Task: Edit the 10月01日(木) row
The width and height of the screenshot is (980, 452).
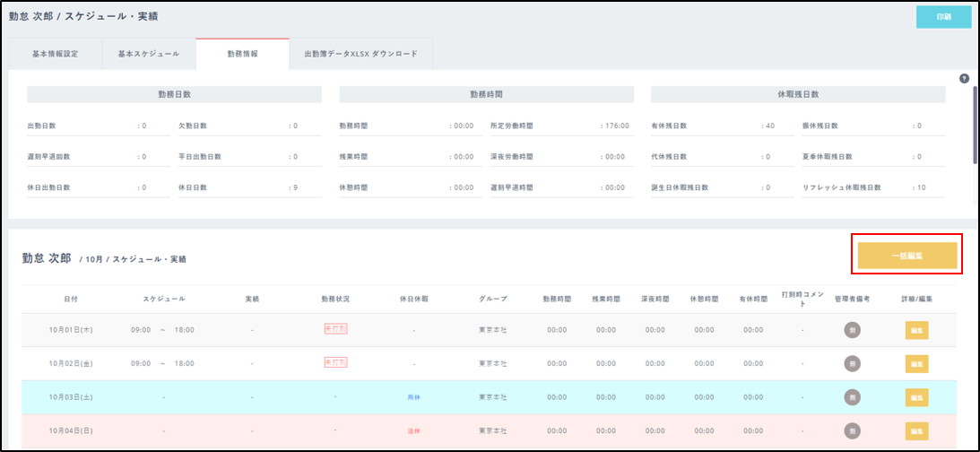Action: click(916, 330)
